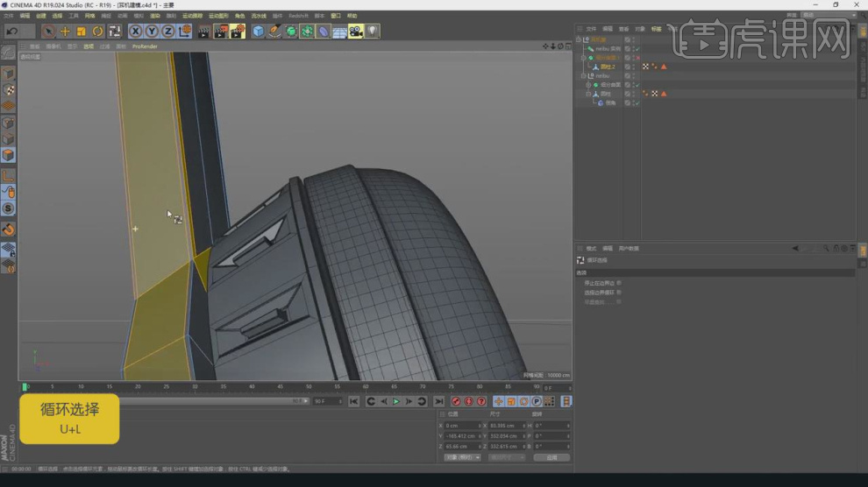
Task: Open the 窗口 menu in menu bar
Action: click(x=335, y=16)
